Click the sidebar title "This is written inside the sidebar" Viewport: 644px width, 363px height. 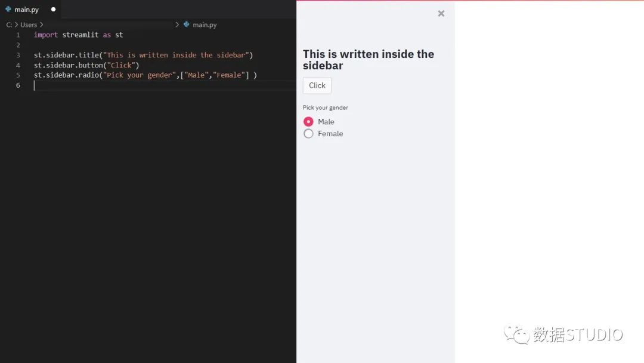369,60
